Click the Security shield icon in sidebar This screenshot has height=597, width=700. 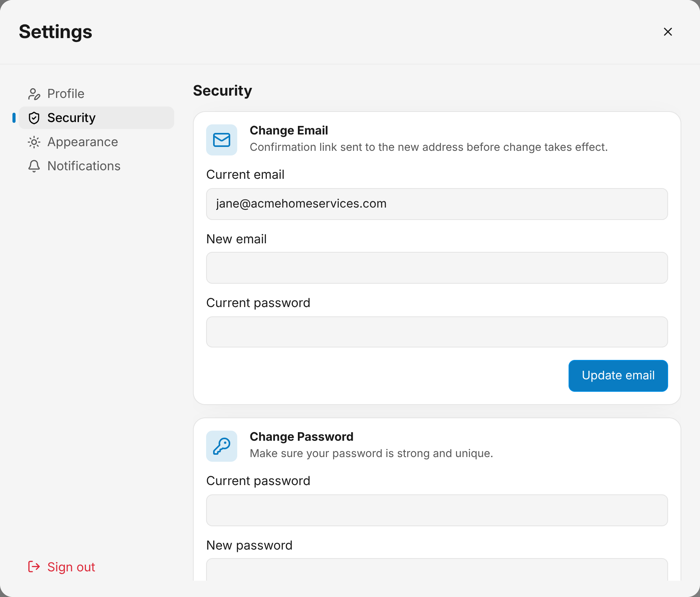pyautogui.click(x=34, y=118)
